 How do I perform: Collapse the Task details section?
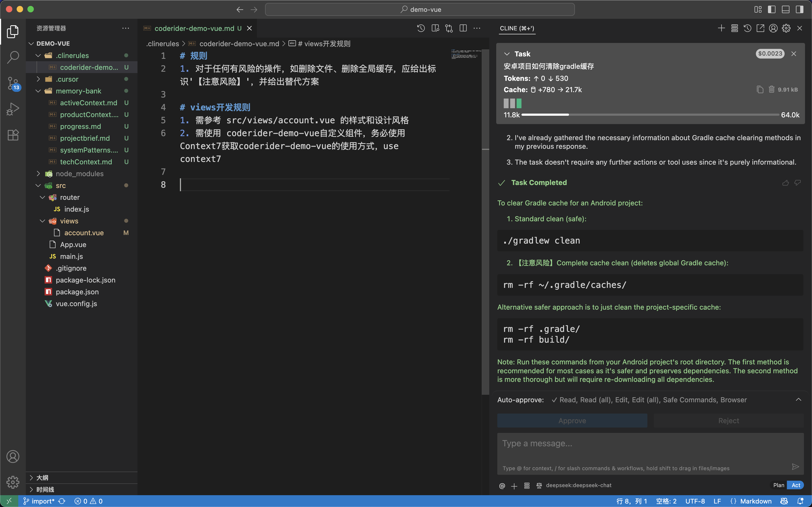(x=507, y=54)
